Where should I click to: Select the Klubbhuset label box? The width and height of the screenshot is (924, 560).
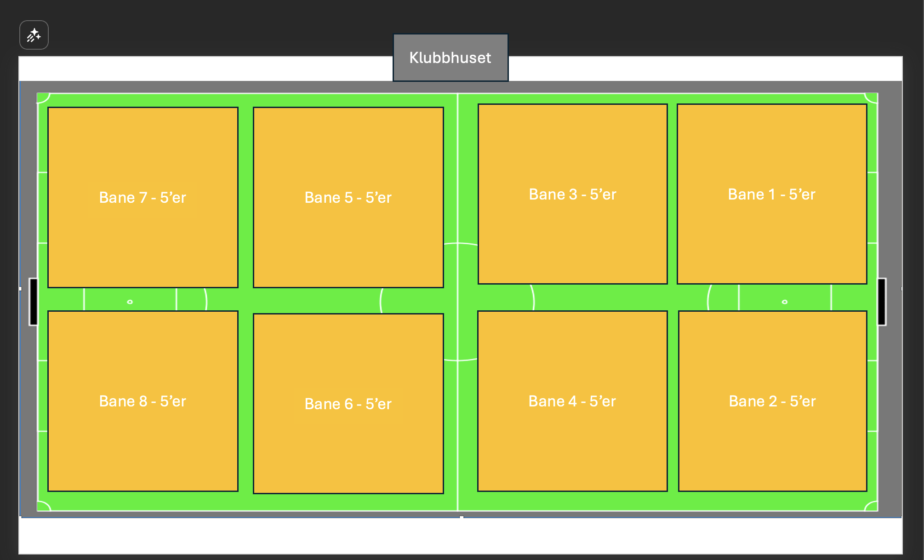click(450, 57)
